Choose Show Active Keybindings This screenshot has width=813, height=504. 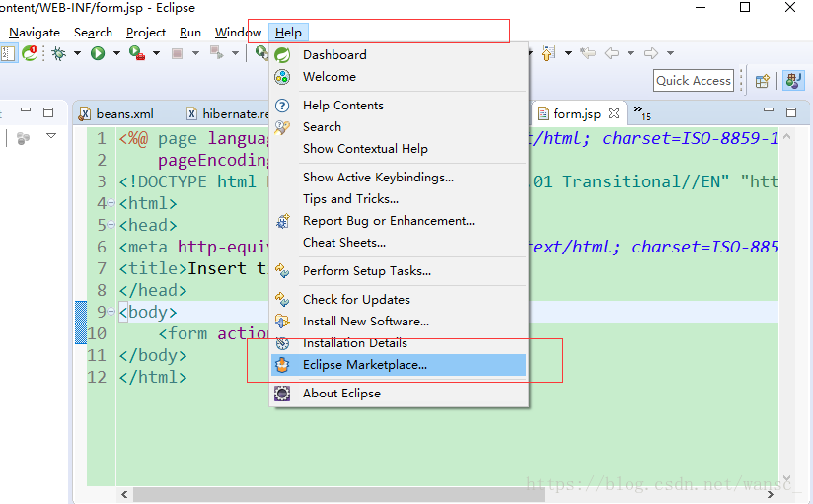(x=399, y=178)
